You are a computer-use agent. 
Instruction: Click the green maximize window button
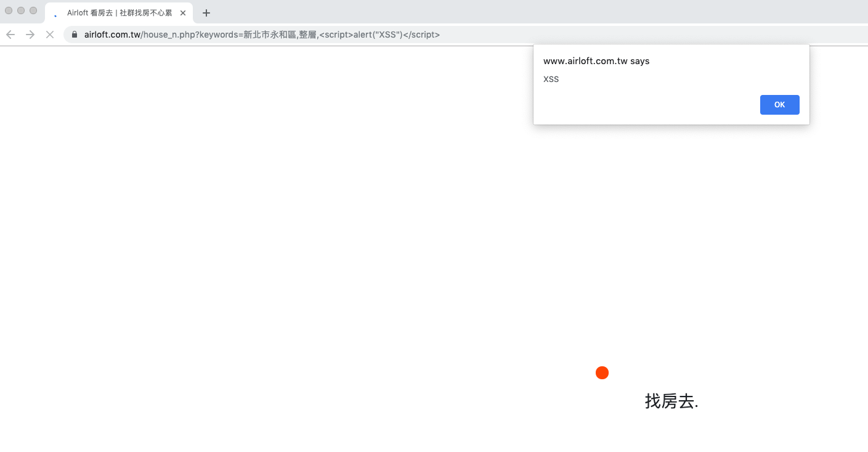pyautogui.click(x=33, y=10)
